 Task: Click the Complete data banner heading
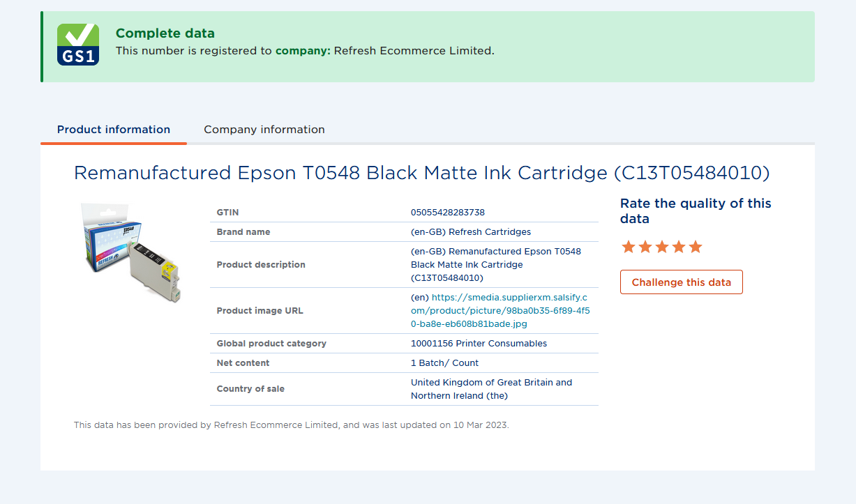pyautogui.click(x=165, y=33)
